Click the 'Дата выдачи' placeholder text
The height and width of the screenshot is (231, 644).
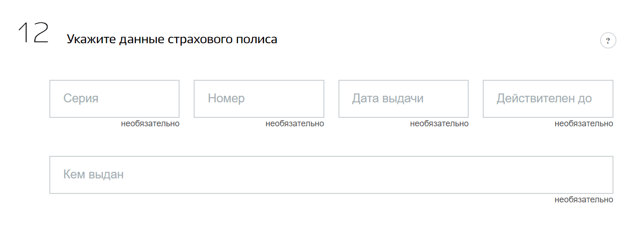point(388,99)
